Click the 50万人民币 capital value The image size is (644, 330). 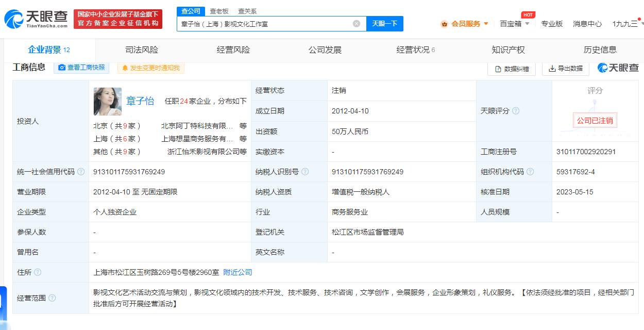point(350,131)
